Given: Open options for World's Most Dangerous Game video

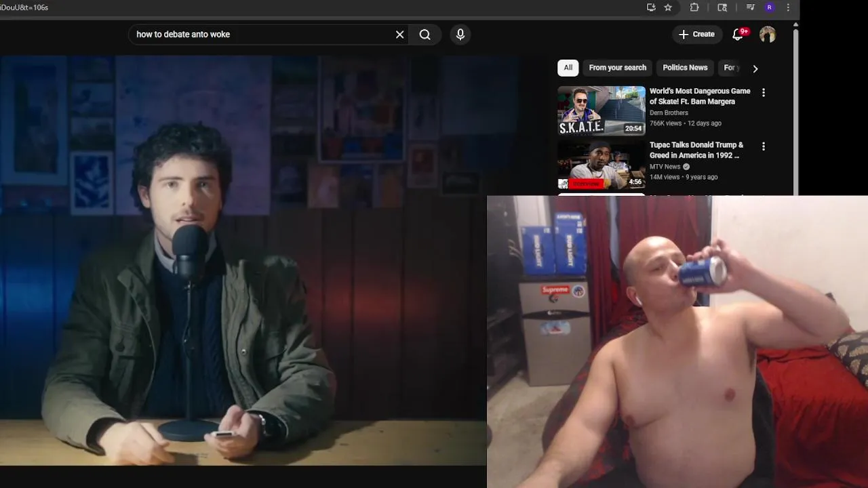Looking at the screenshot, I should (x=764, y=93).
